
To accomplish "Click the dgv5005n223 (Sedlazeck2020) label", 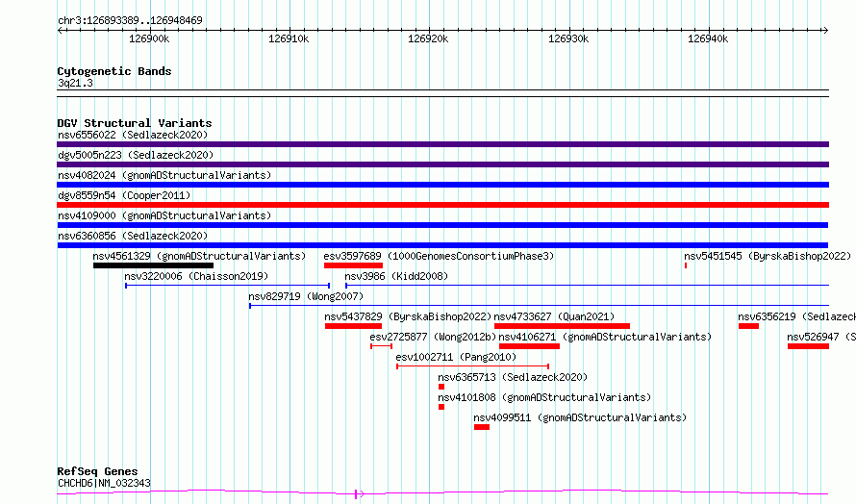I will (136, 155).
